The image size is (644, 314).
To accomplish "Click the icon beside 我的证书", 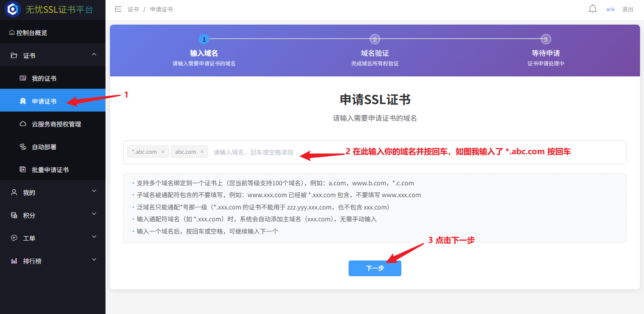I will click(x=23, y=78).
